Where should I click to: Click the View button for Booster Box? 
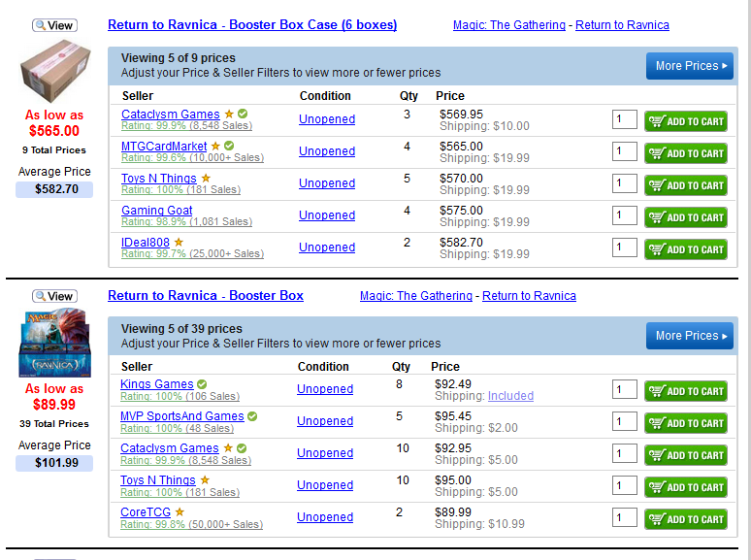click(54, 296)
